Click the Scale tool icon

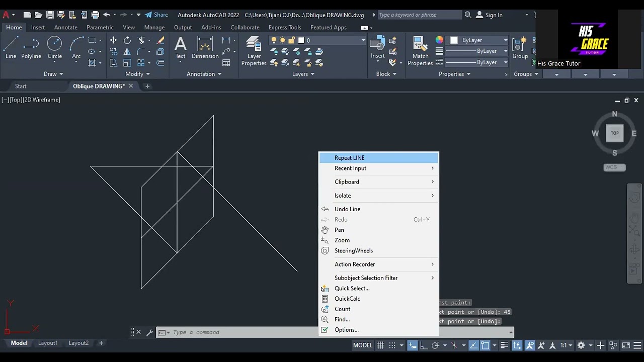(127, 63)
